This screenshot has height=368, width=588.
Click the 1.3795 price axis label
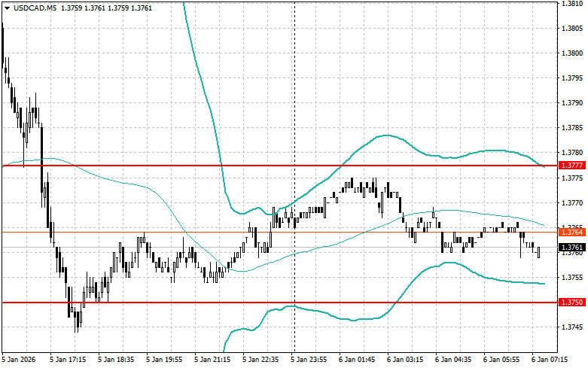coord(572,78)
